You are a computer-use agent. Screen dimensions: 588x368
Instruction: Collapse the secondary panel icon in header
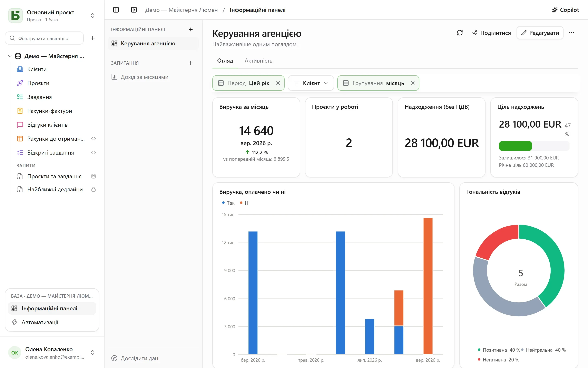coord(134,10)
